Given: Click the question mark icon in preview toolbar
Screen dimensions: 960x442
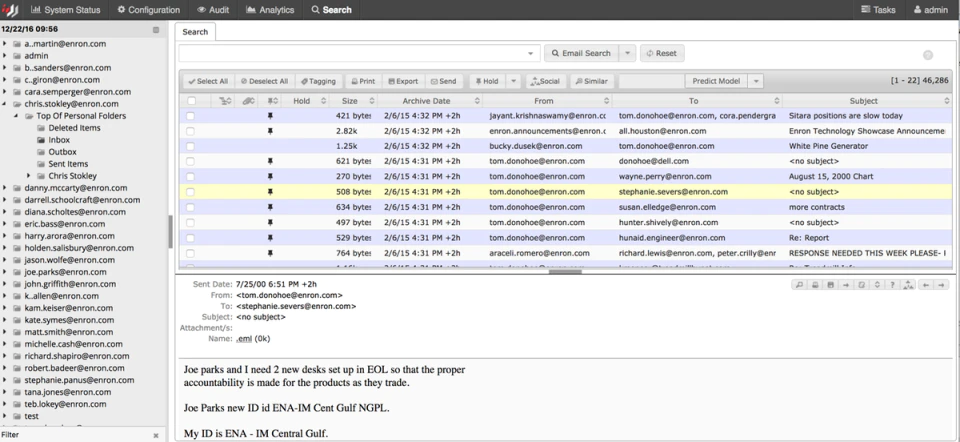Looking at the screenshot, I should click(x=892, y=285).
